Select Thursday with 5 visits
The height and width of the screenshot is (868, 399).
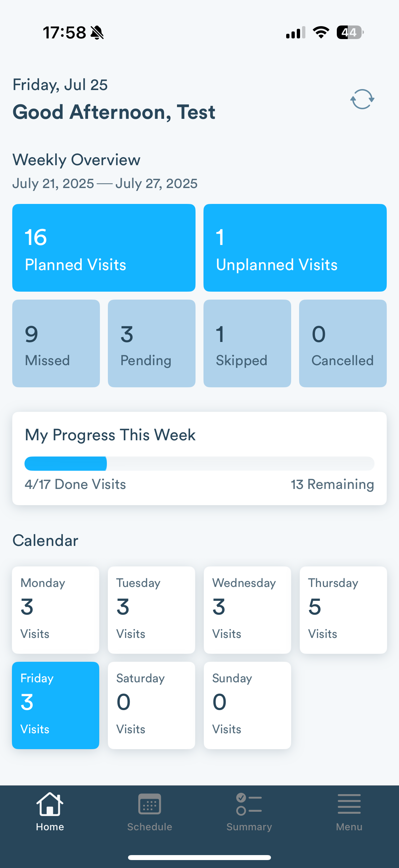pyautogui.click(x=343, y=610)
